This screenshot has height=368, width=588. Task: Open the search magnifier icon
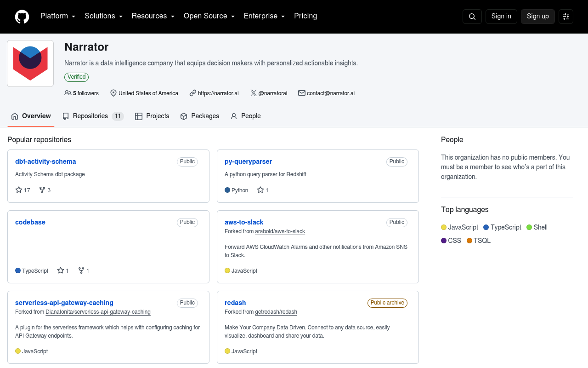[472, 17]
